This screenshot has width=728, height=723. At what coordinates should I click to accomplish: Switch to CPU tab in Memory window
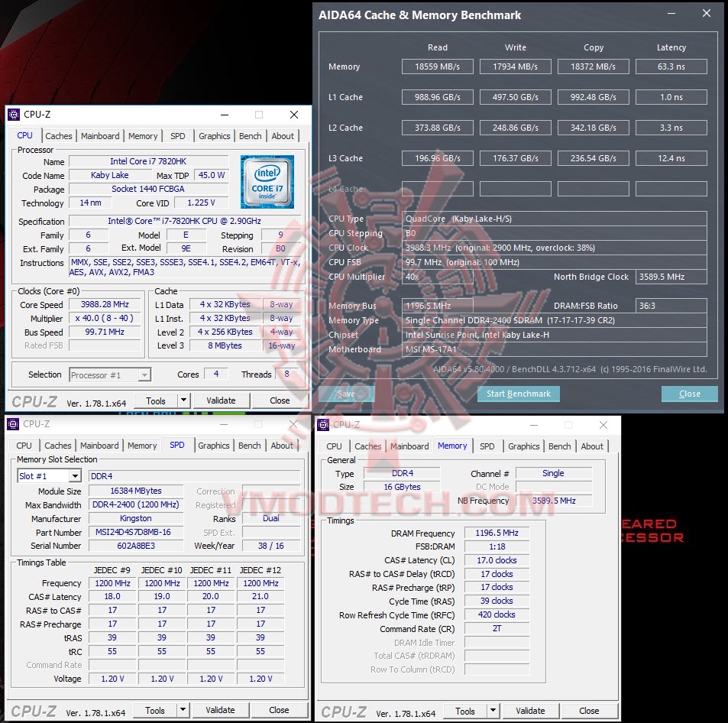[x=334, y=446]
